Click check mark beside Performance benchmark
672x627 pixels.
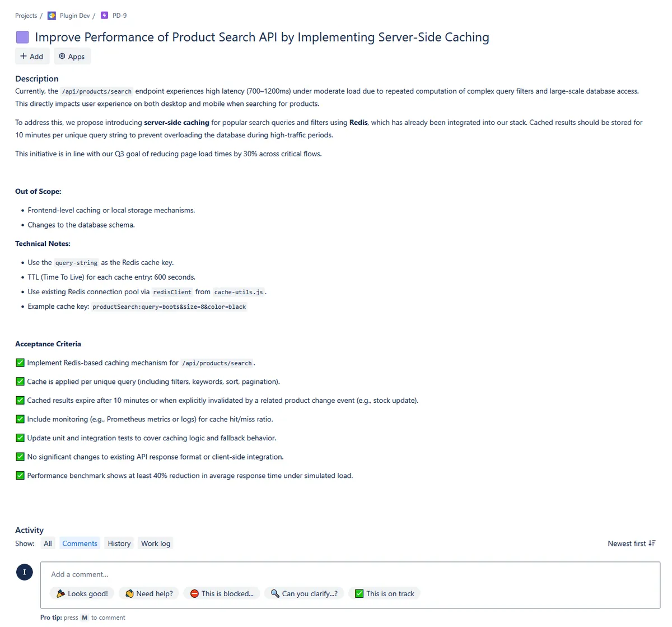pos(20,475)
